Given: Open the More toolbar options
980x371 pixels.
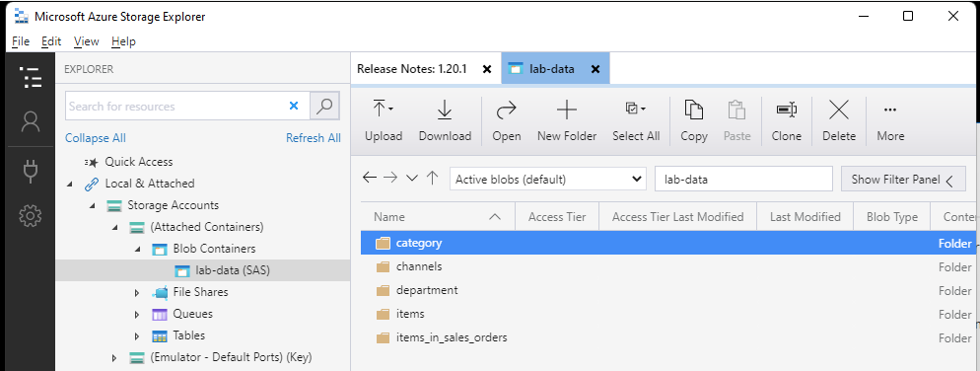Looking at the screenshot, I should (890, 120).
